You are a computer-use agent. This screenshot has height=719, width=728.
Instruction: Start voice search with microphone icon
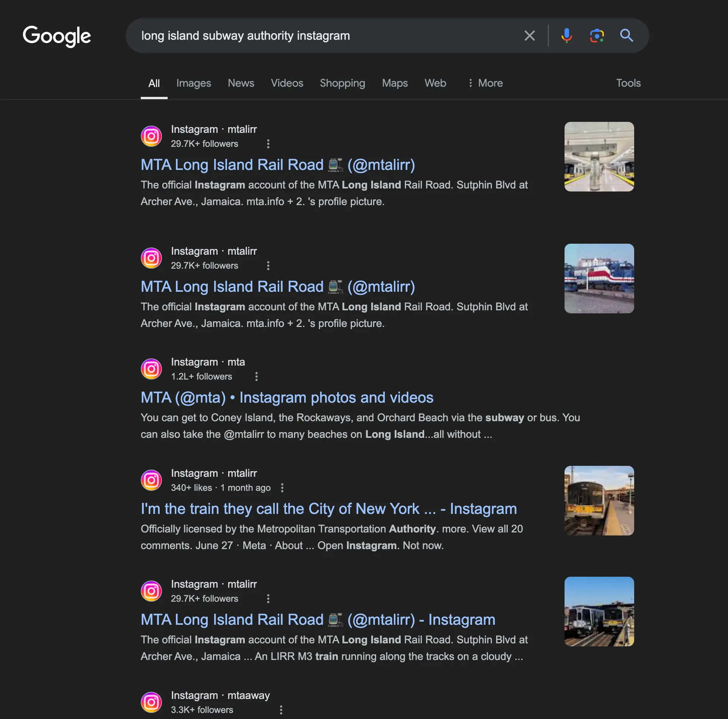[x=566, y=36]
